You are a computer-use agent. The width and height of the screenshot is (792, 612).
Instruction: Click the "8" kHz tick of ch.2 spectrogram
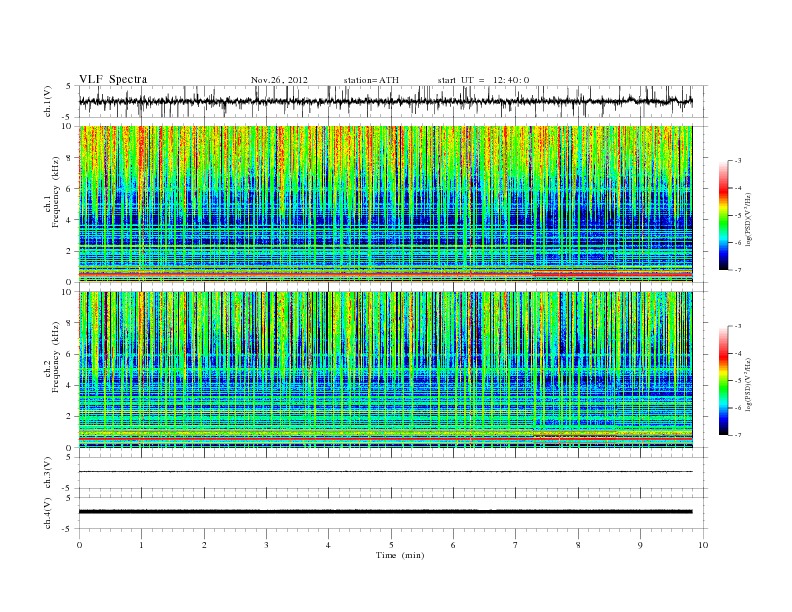click(x=69, y=323)
